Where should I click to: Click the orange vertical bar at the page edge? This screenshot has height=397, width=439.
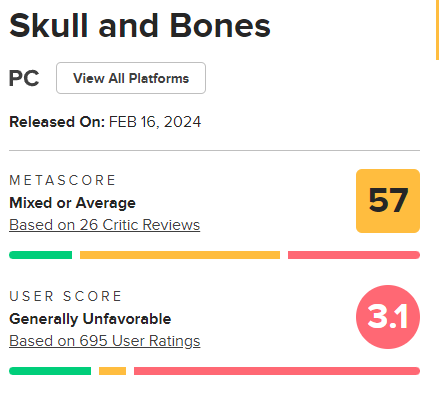(437, 30)
